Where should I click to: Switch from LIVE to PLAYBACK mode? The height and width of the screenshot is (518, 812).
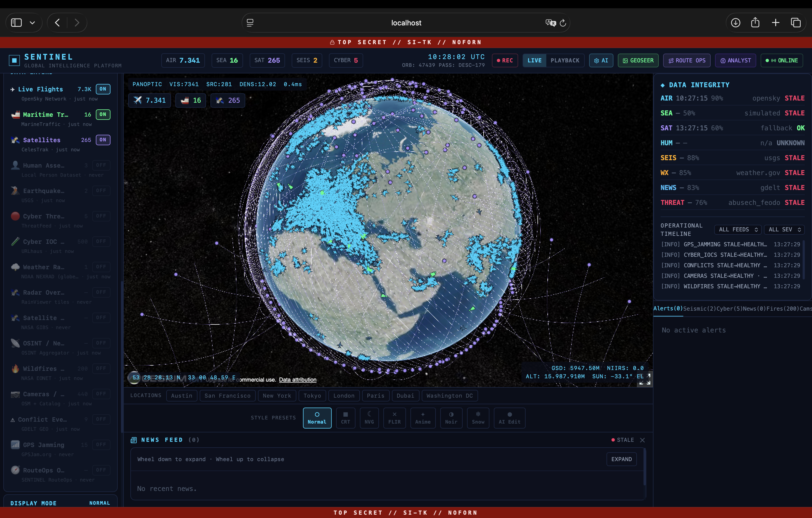click(565, 60)
